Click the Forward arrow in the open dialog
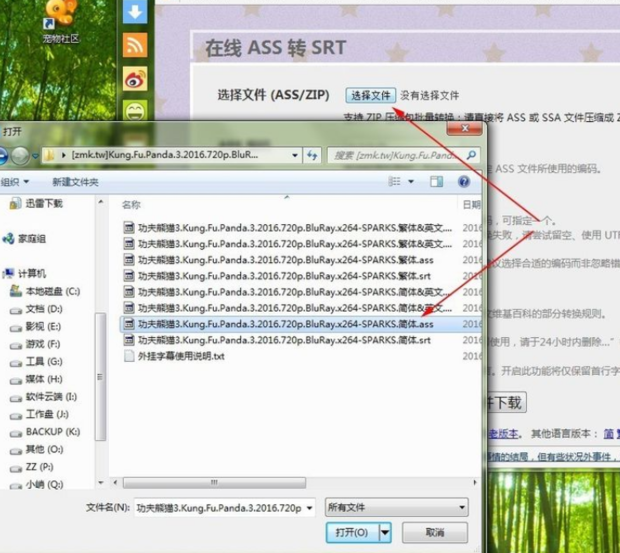The image size is (620, 553). coord(20,155)
